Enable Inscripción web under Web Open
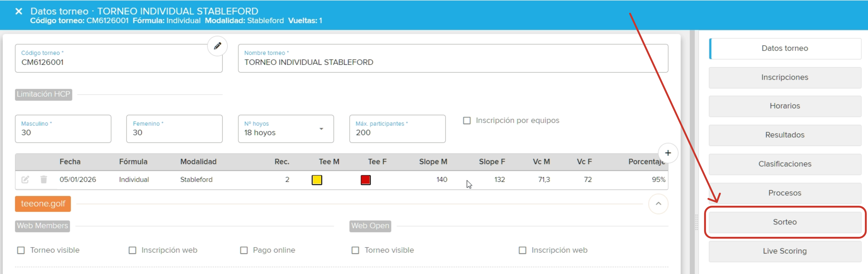 click(x=522, y=250)
